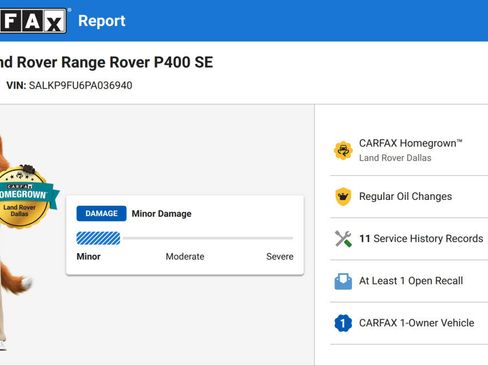Open 11 Service History Records entry
This screenshot has width=488, height=366.
[x=409, y=239]
